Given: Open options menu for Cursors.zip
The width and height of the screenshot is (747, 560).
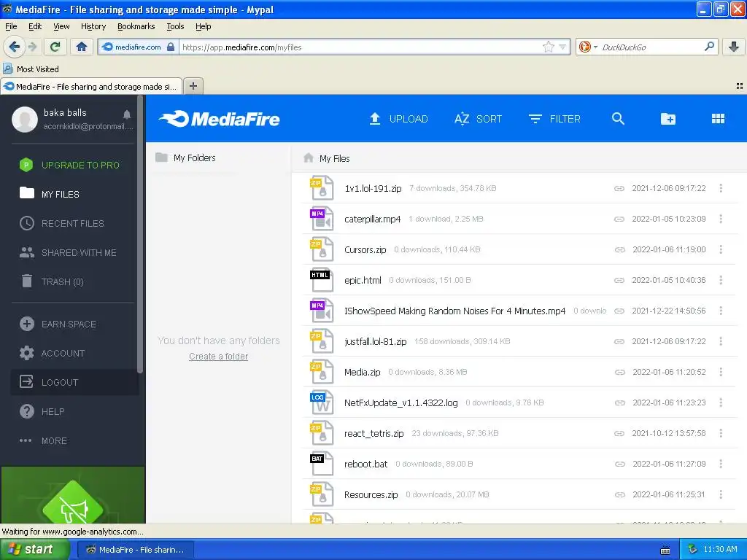Looking at the screenshot, I should point(721,249).
